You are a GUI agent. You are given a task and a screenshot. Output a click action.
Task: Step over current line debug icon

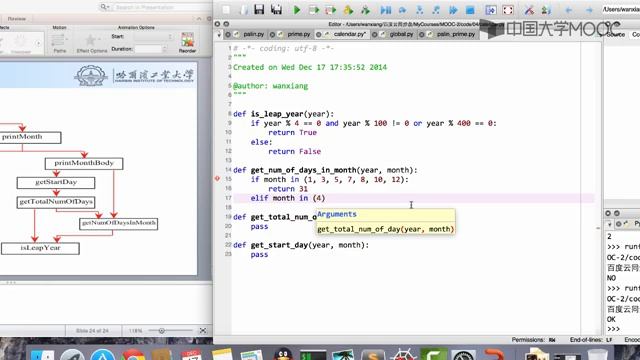[402, 10]
